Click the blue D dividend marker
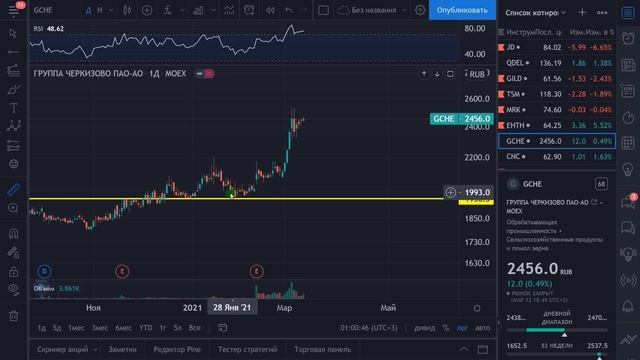The height and width of the screenshot is (360, 640). point(44,271)
